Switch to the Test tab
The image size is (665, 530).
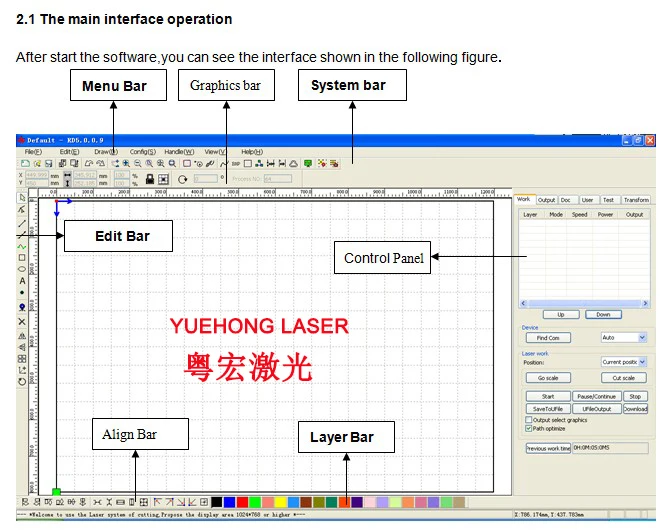[x=608, y=200]
